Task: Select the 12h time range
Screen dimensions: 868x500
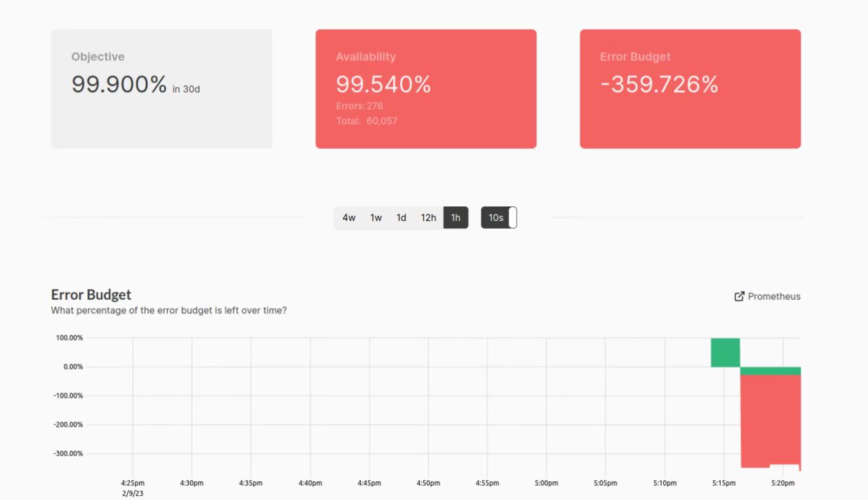Action: [x=429, y=218]
